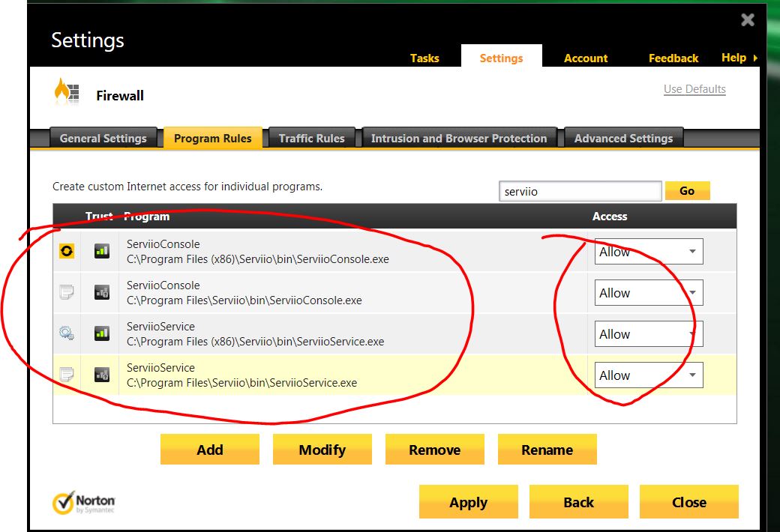Select the Tasks tab
780x532 pixels.
coord(424,58)
